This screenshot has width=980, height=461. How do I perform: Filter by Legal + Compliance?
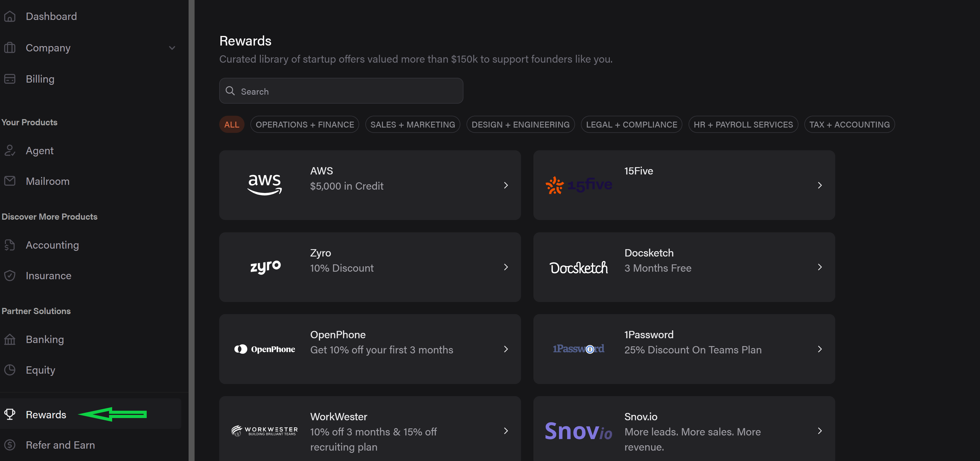pyautogui.click(x=632, y=124)
